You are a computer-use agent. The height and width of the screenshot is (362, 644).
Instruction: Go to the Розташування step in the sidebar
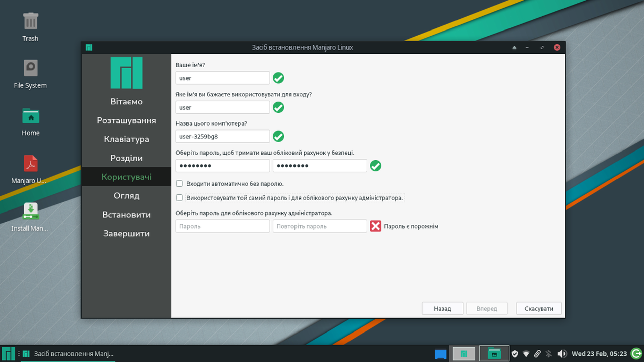coord(126,120)
